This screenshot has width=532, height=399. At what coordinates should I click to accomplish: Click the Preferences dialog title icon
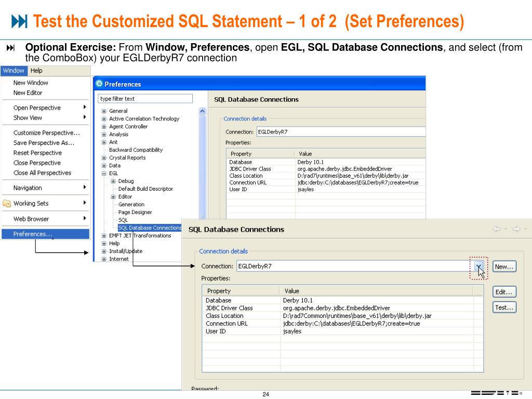99,84
